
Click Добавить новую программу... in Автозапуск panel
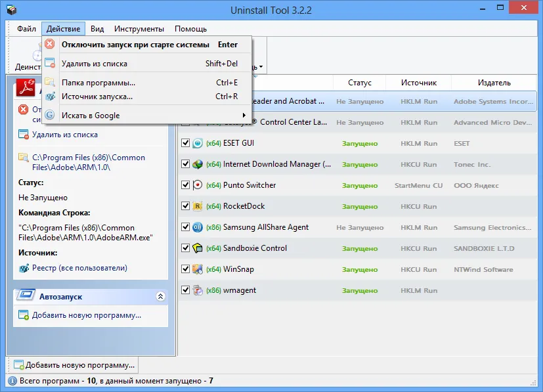pyautogui.click(x=87, y=315)
